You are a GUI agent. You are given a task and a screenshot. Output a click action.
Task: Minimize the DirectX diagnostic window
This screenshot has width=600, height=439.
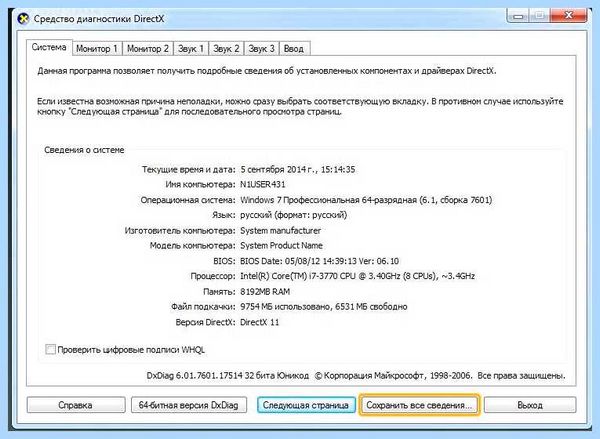(x=518, y=16)
